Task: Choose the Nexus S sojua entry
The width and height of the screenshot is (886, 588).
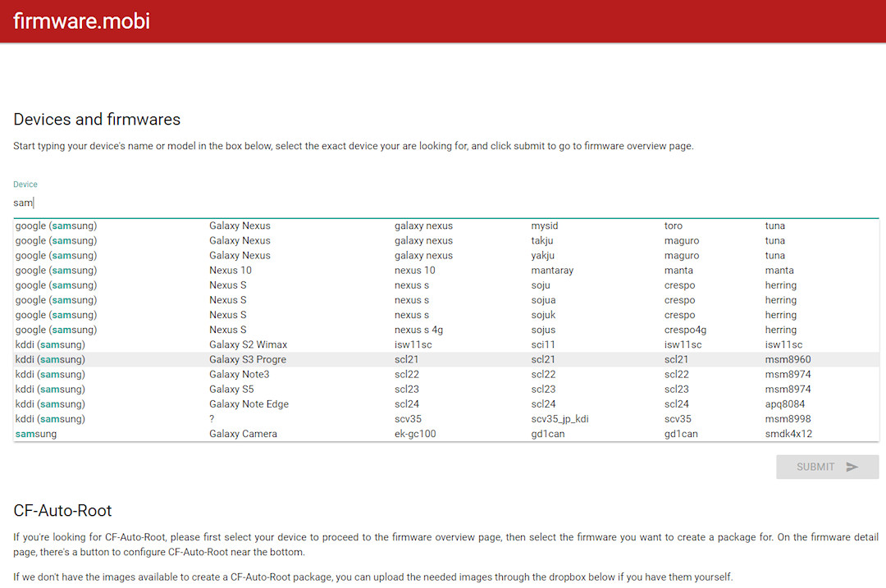Action: 445,300
